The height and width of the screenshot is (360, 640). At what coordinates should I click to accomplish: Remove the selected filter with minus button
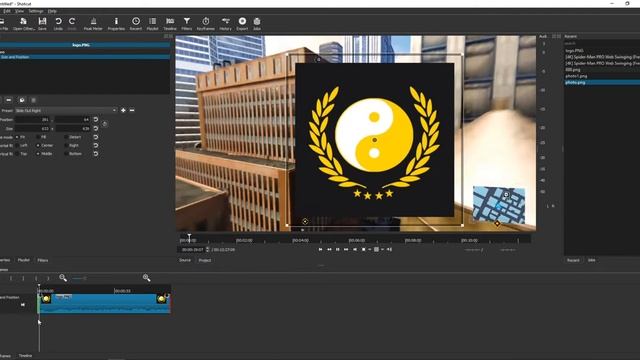click(9, 100)
